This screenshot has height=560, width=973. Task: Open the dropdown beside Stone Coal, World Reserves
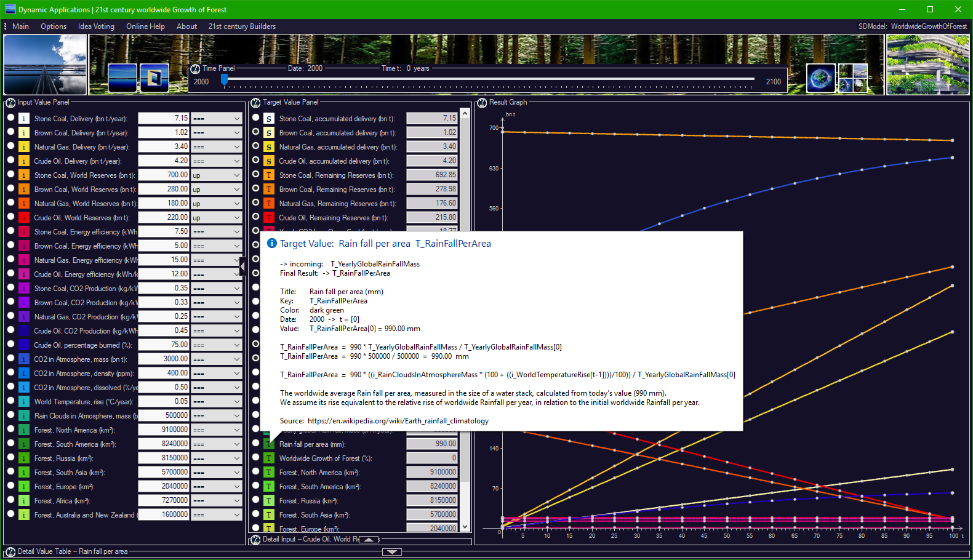tap(217, 175)
